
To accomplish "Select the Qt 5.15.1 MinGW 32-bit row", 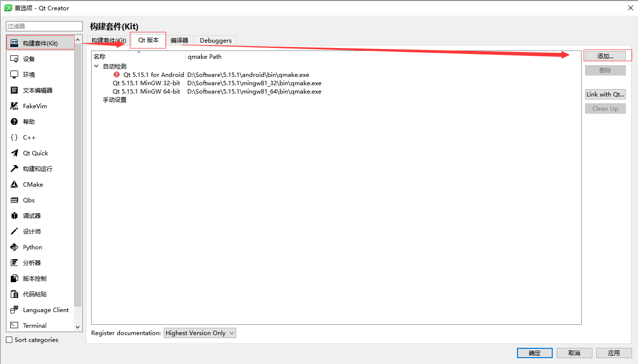I will (146, 83).
